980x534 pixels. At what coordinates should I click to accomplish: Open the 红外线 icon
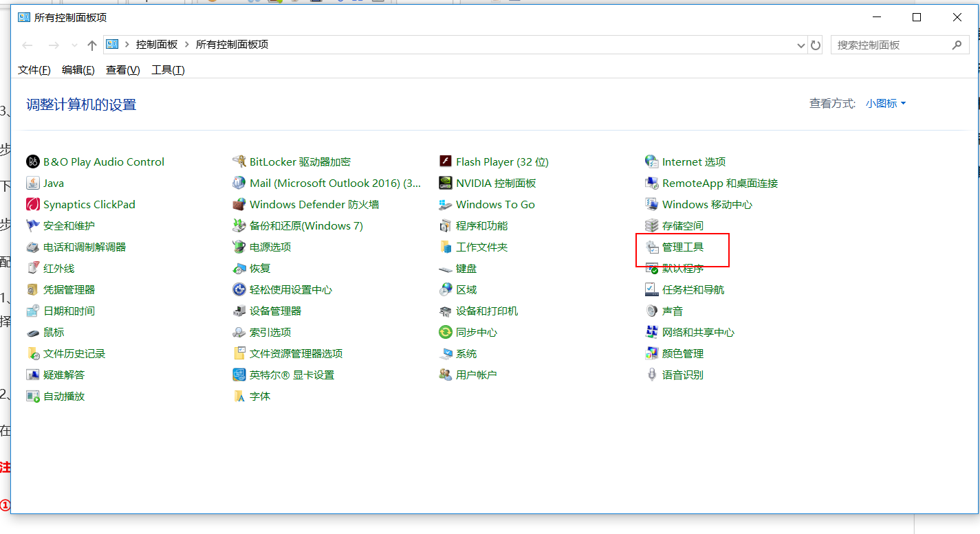tap(32, 269)
